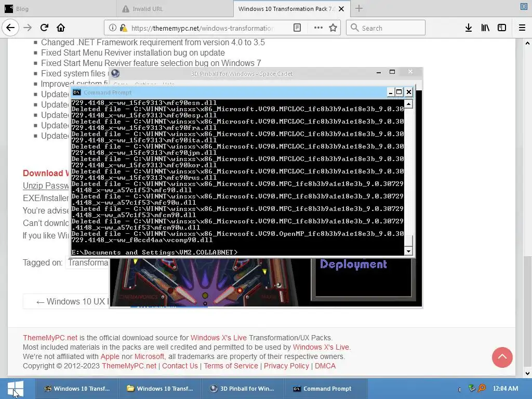Screen dimensions: 532x399
Task: Click the safely remove hardware tray icon
Action: point(472,388)
